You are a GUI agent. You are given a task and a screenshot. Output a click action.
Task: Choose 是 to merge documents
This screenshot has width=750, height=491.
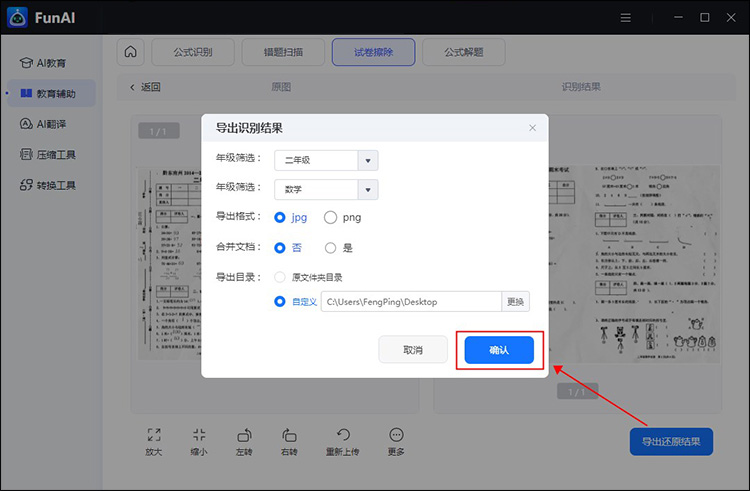(330, 247)
